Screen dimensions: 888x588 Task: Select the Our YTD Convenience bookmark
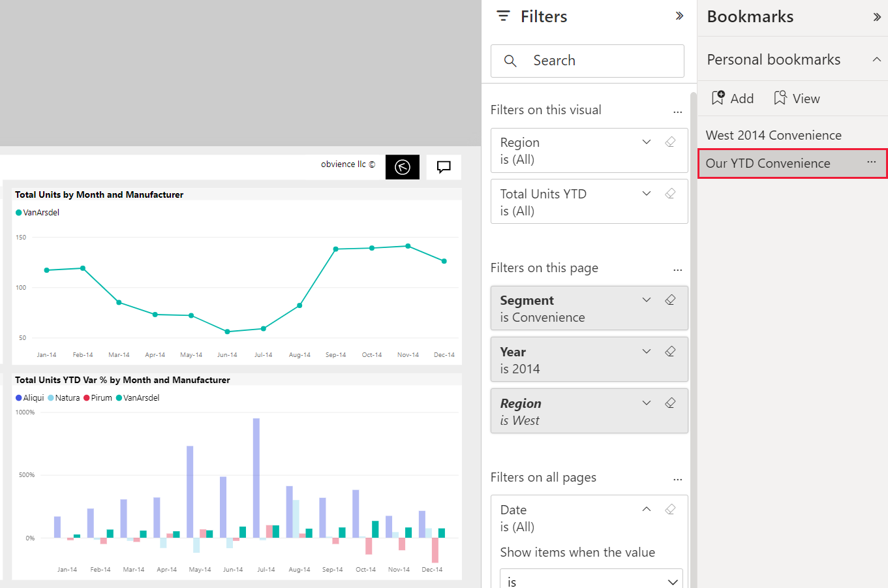768,163
